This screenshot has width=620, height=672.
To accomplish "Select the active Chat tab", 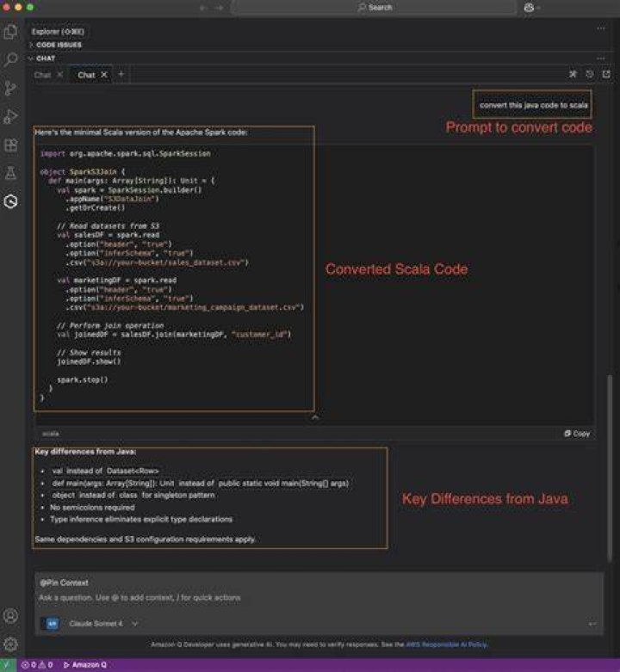I will (x=86, y=75).
